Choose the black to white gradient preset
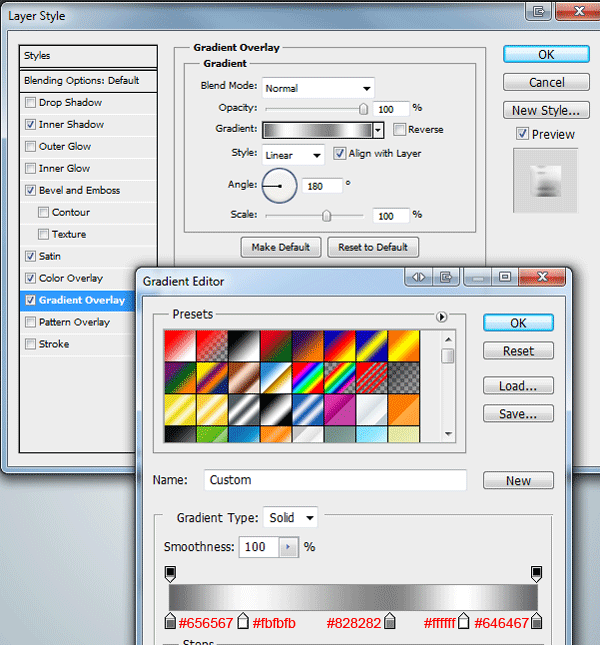 [244, 346]
